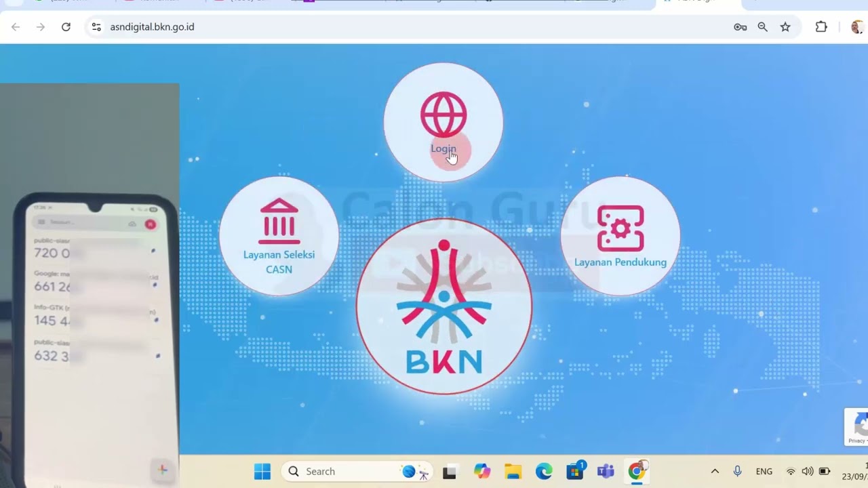Viewport: 868px width, 488px height.
Task: Open Chrome profile avatar
Action: click(857, 27)
